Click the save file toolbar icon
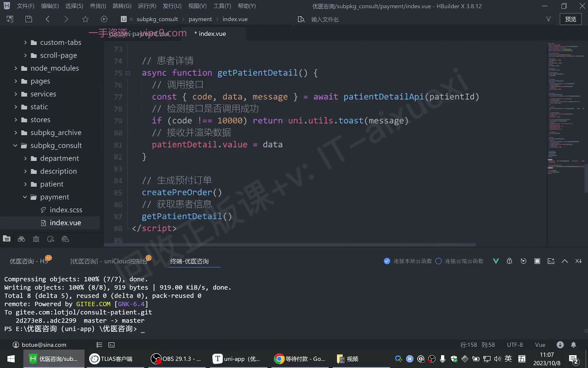Screen dimensions: 588x368 tap(28, 19)
